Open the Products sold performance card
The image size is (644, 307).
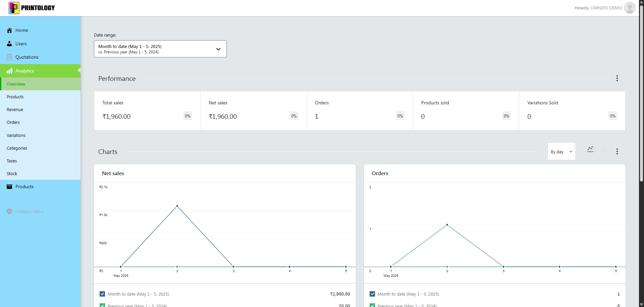[x=466, y=111]
